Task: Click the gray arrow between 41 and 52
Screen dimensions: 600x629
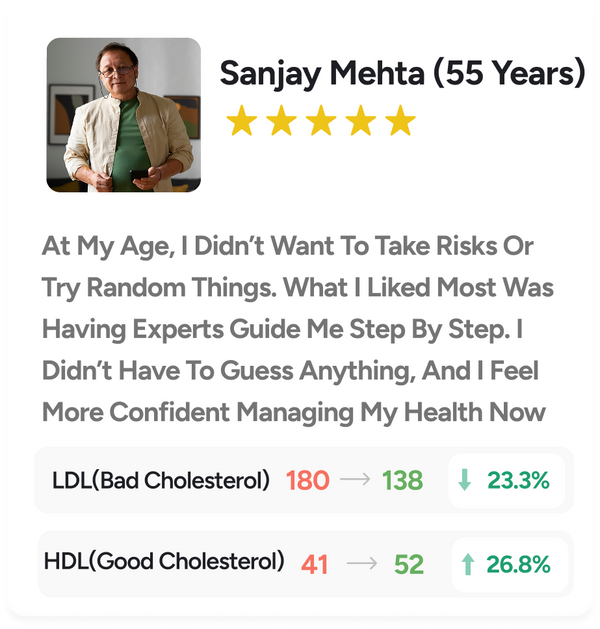Action: pos(362,564)
